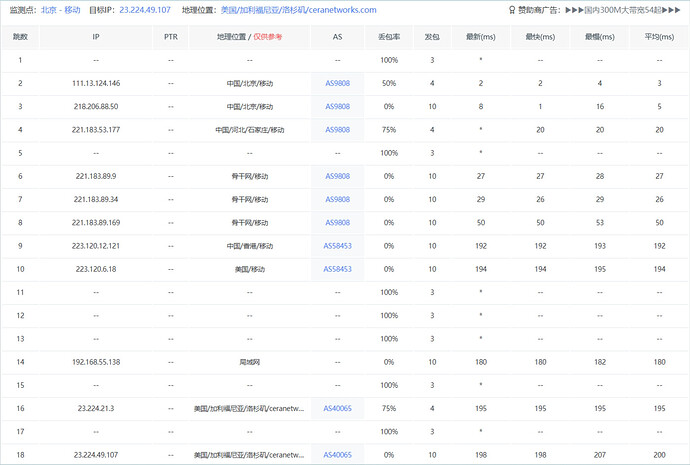Click the AS column header
Image resolution: width=690 pixels, height=465 pixels.
[338, 37]
